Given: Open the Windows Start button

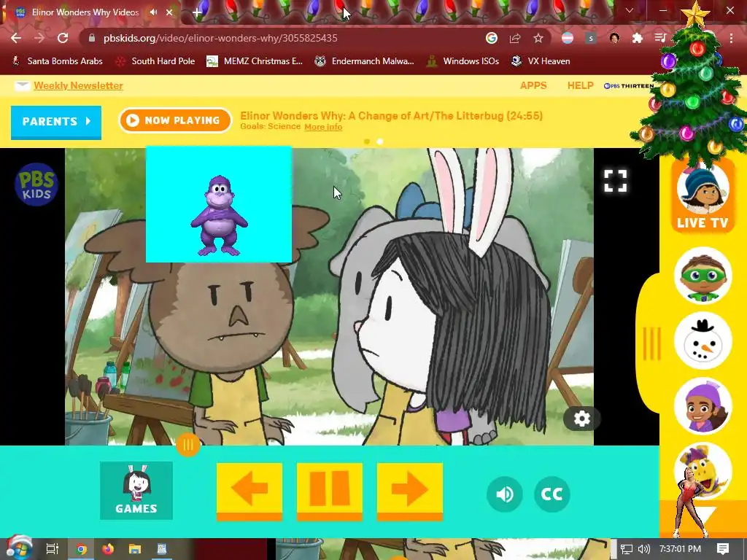Looking at the screenshot, I should (19, 548).
